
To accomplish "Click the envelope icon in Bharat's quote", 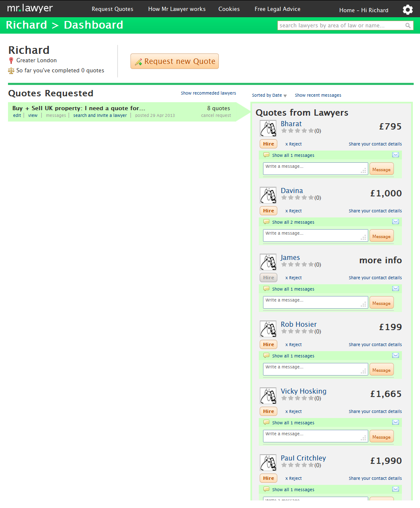I will (x=396, y=155).
